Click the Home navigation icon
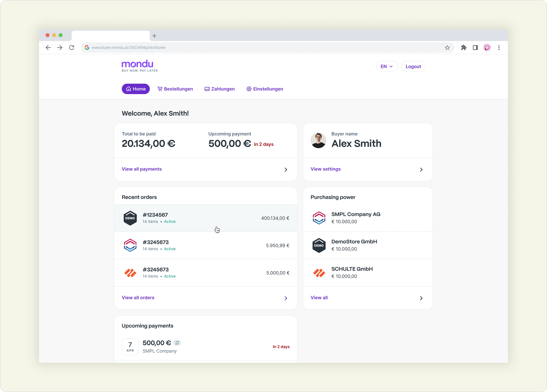 [x=129, y=89]
